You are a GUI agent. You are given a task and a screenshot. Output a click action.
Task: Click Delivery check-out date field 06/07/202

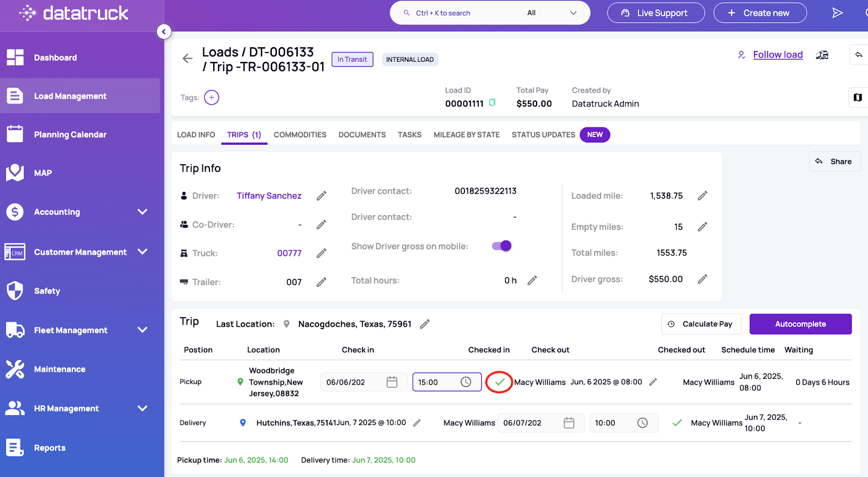(x=540, y=423)
